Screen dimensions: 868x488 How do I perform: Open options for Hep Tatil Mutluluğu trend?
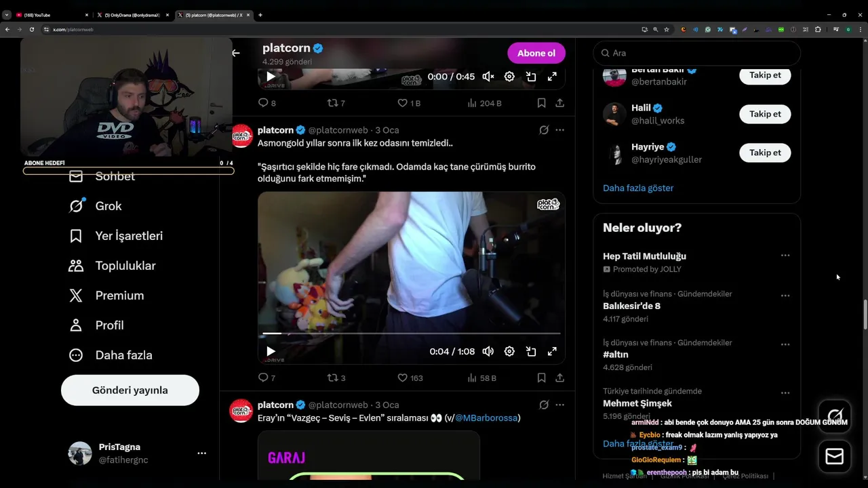(785, 256)
